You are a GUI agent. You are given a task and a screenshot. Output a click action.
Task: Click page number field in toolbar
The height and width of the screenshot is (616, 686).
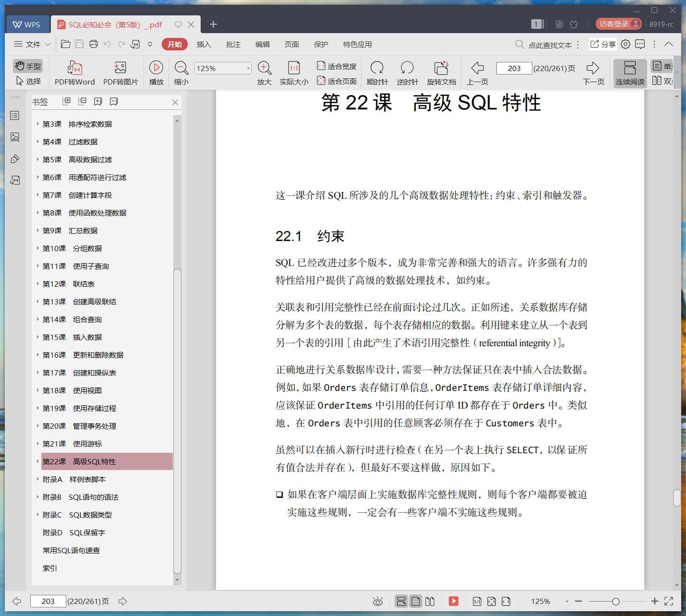click(x=514, y=68)
